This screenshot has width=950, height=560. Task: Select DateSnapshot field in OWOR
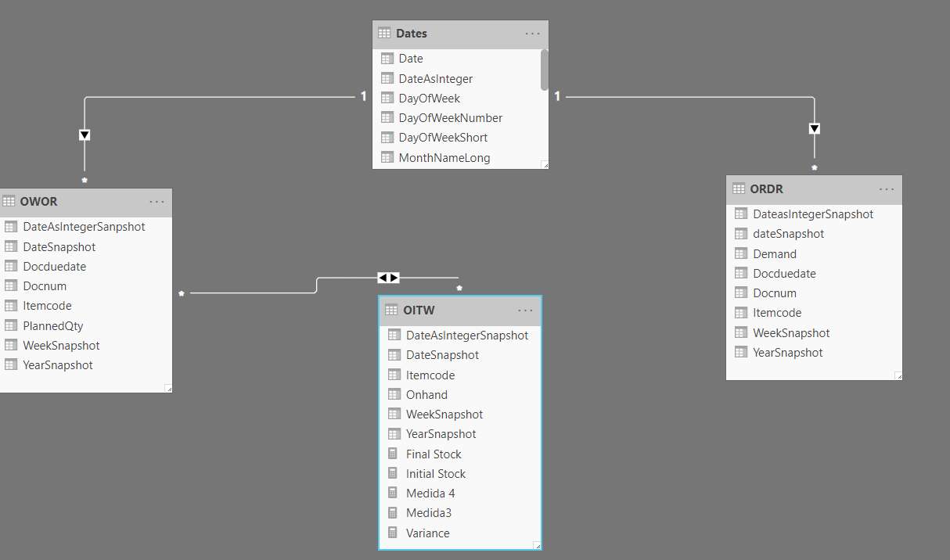pyautogui.click(x=85, y=246)
